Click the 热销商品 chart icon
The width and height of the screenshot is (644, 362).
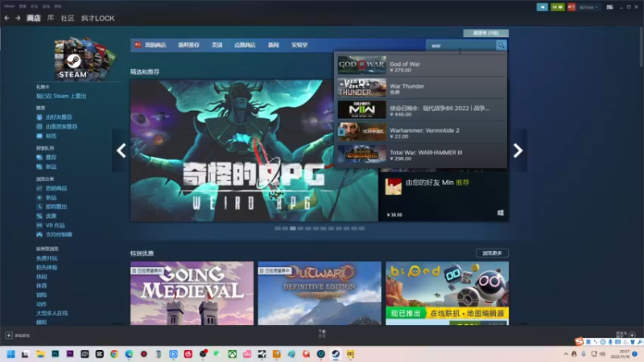click(x=39, y=188)
